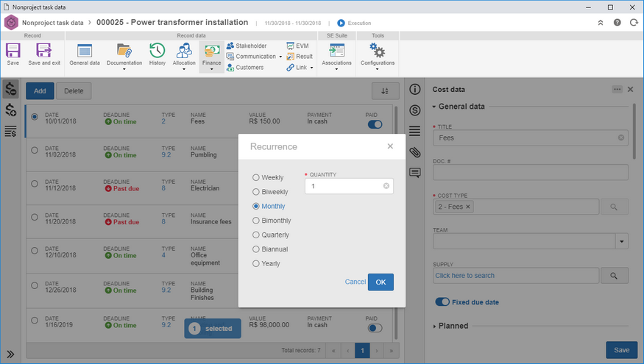
Task: Open the Finance ribbon icon
Action: pos(211,51)
